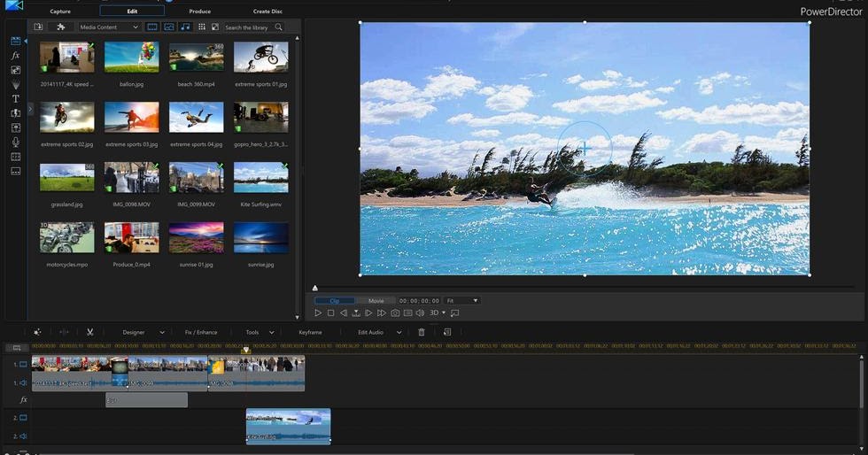
Task: Open the Particle Room sidebar icon
Action: (16, 85)
